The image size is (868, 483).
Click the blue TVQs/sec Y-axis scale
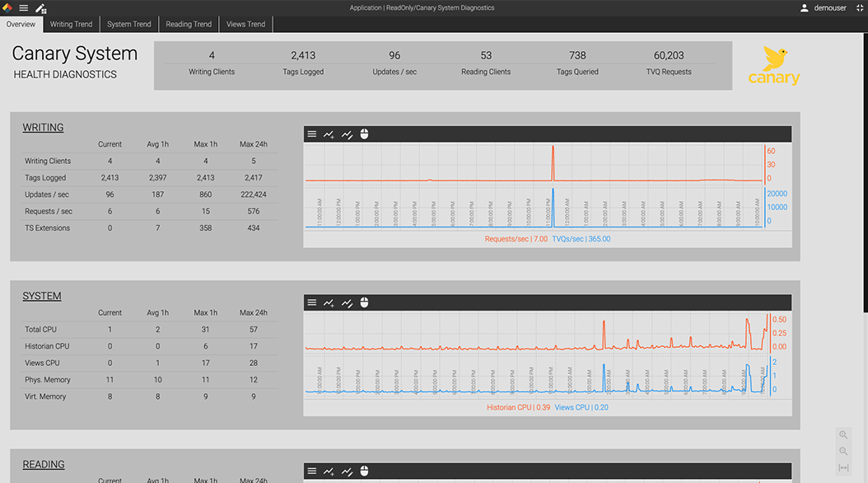[777, 207]
